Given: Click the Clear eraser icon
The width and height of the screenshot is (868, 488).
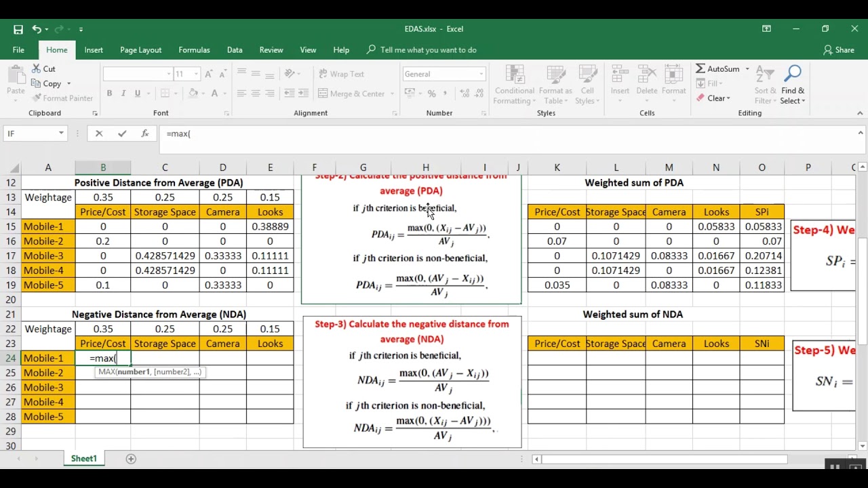Looking at the screenshot, I should pyautogui.click(x=701, y=98).
